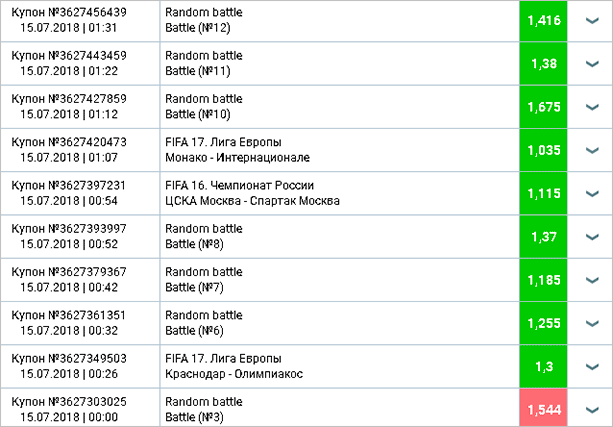Click the green 1,416 odds cell
This screenshot has width=613, height=427.
[543, 20]
